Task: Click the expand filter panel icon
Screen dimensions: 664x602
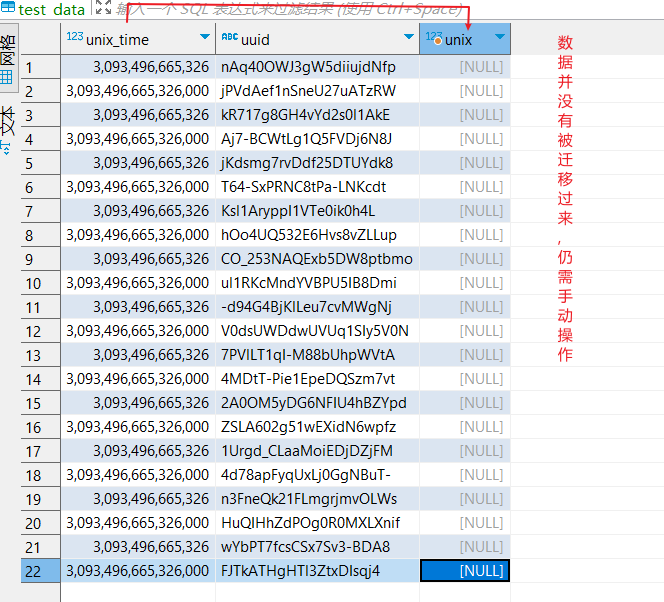Action: click(x=103, y=9)
